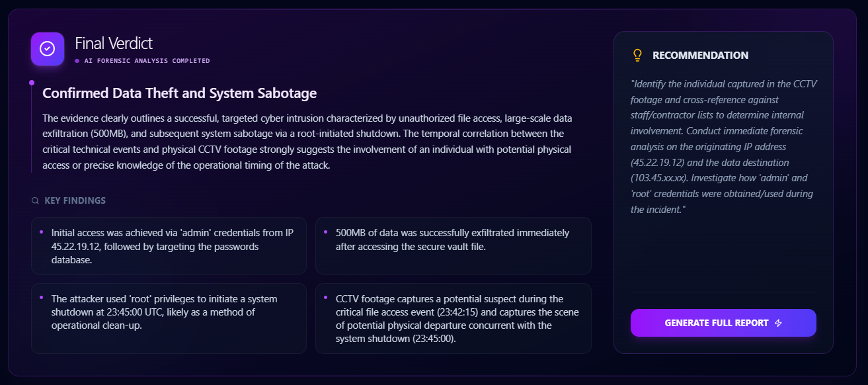Select the admin credentials initial access finding card
The height and width of the screenshot is (385, 868).
(x=169, y=245)
